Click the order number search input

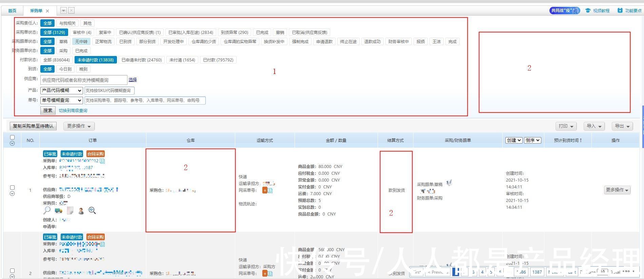coord(145,100)
